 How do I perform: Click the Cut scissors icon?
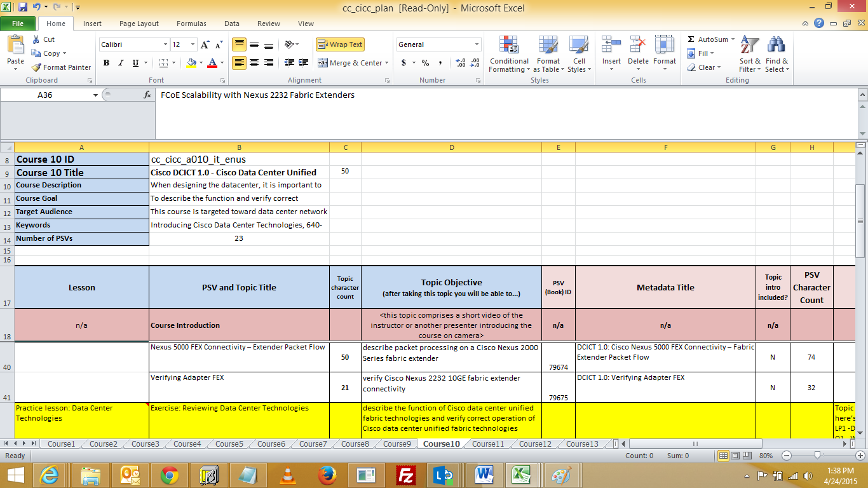(36, 39)
